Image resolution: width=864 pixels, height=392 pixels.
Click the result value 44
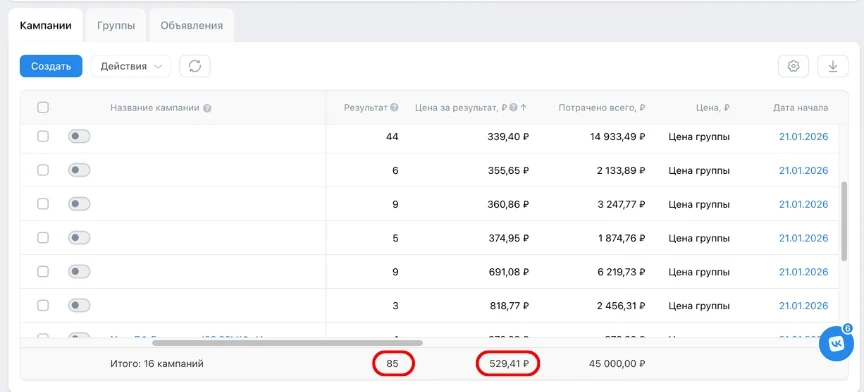(392, 137)
